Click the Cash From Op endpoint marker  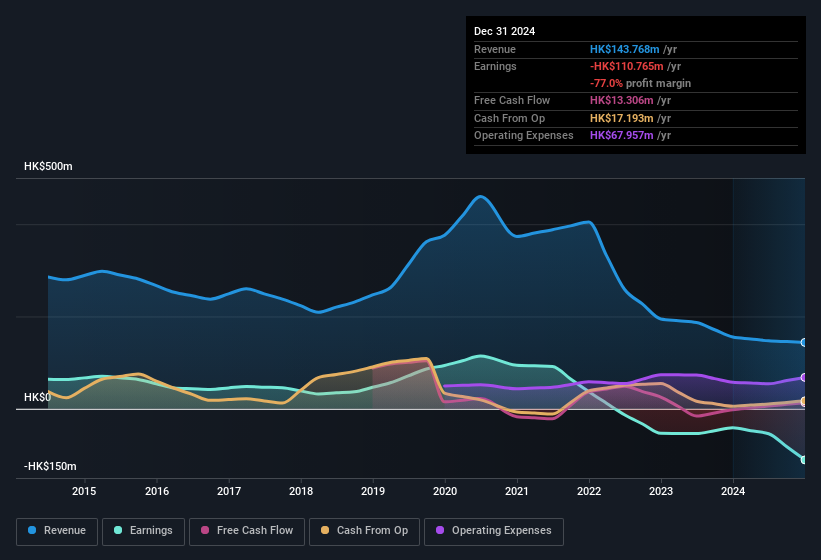pyautogui.click(x=804, y=401)
